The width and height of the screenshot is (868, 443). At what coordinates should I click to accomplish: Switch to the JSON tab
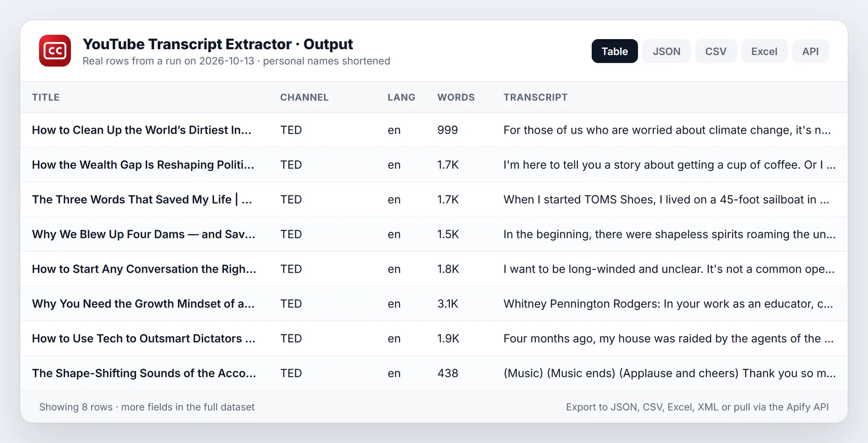pyautogui.click(x=666, y=51)
